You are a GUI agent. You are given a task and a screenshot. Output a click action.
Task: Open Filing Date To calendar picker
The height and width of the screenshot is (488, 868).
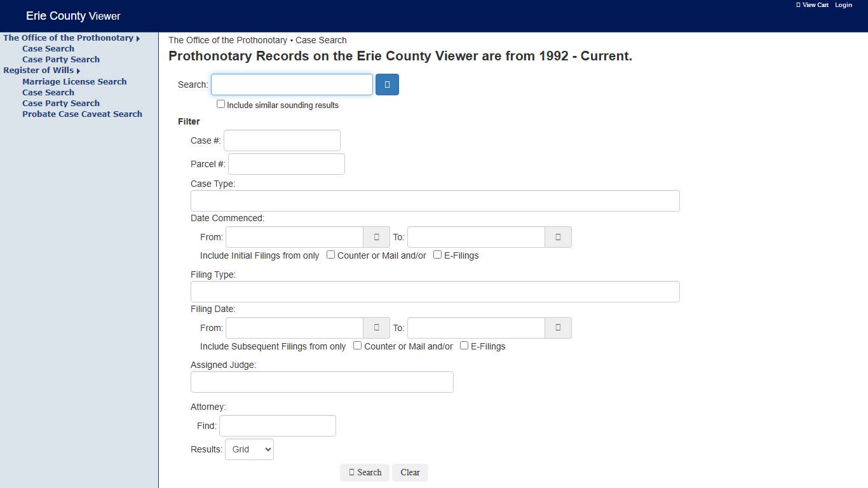tap(558, 328)
